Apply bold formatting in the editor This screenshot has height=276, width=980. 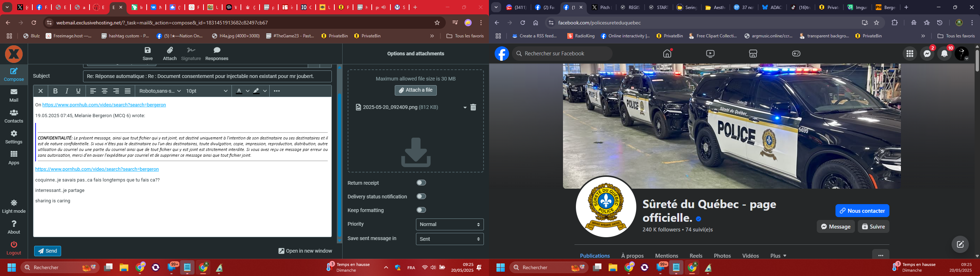[x=56, y=91]
